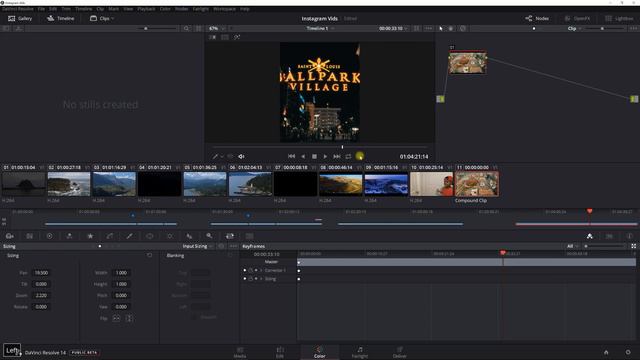Screen dimensions: 640x360
Task: Click the Pan value input field
Action: click(x=41, y=273)
